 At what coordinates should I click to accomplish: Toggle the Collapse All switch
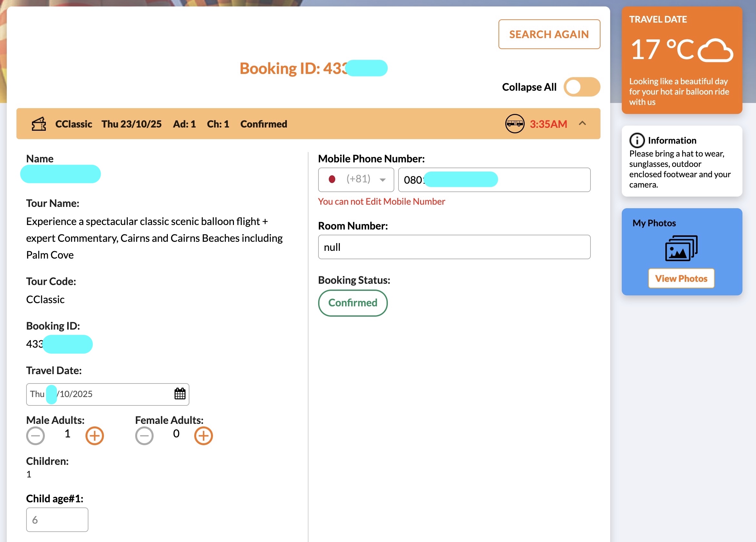pos(581,87)
